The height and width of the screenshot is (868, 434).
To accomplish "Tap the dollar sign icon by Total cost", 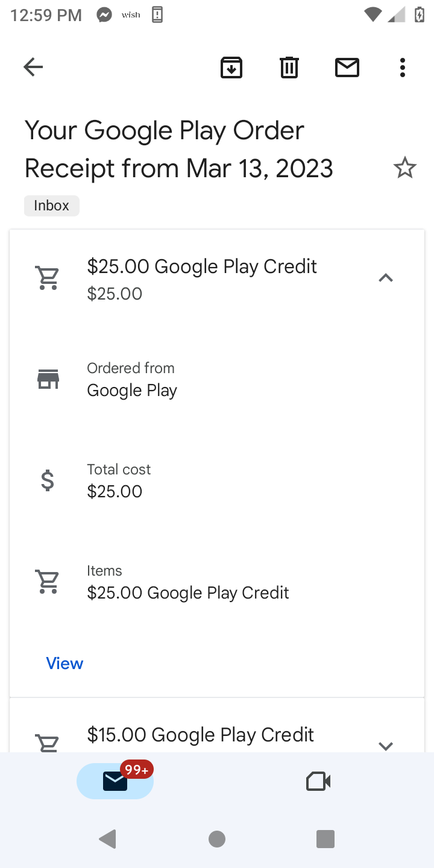I will (x=48, y=480).
